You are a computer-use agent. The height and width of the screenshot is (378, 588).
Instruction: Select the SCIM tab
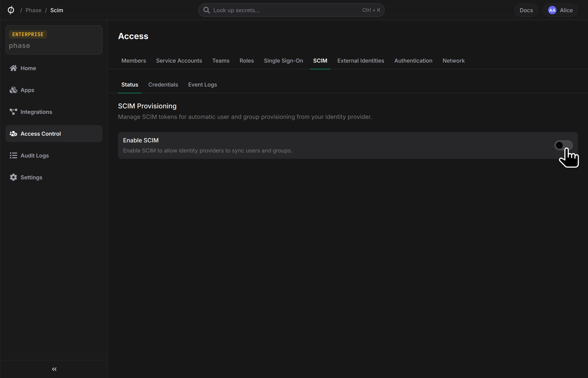pyautogui.click(x=320, y=61)
